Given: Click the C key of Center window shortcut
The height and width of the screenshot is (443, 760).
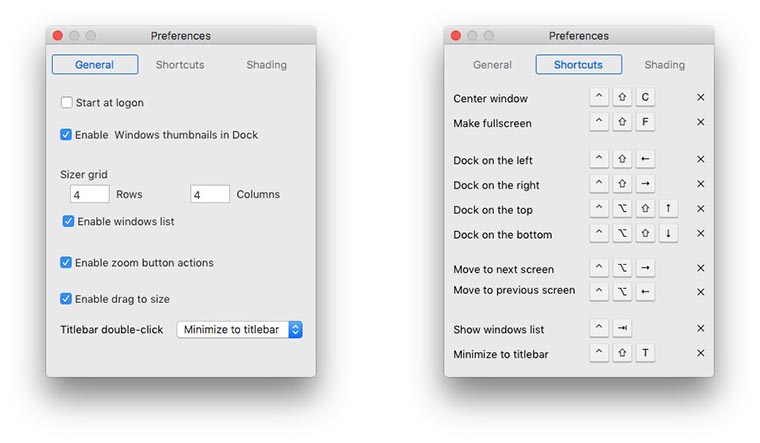Looking at the screenshot, I should point(646,98).
